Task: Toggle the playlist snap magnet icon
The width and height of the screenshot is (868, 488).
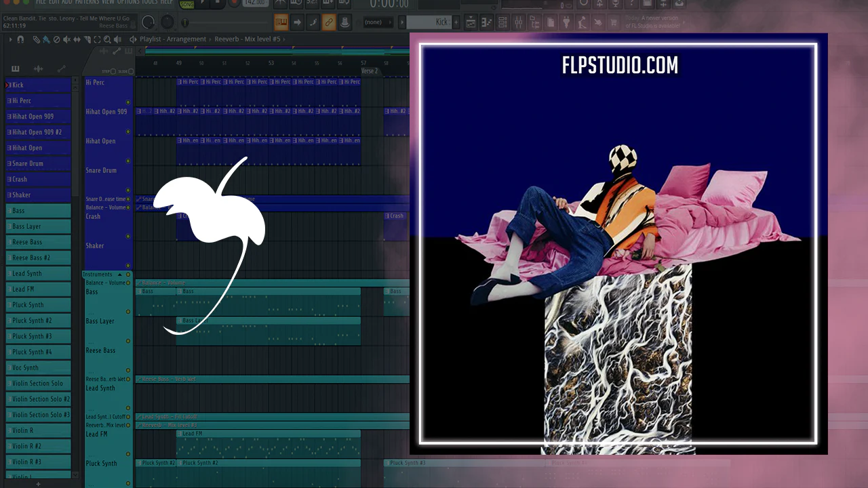Action: click(20, 39)
